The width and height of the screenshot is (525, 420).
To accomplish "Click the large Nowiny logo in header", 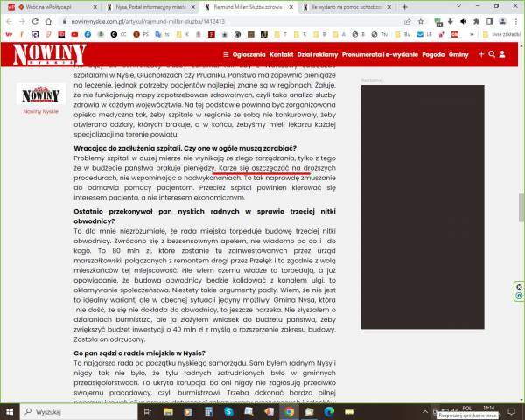I will (50, 54).
